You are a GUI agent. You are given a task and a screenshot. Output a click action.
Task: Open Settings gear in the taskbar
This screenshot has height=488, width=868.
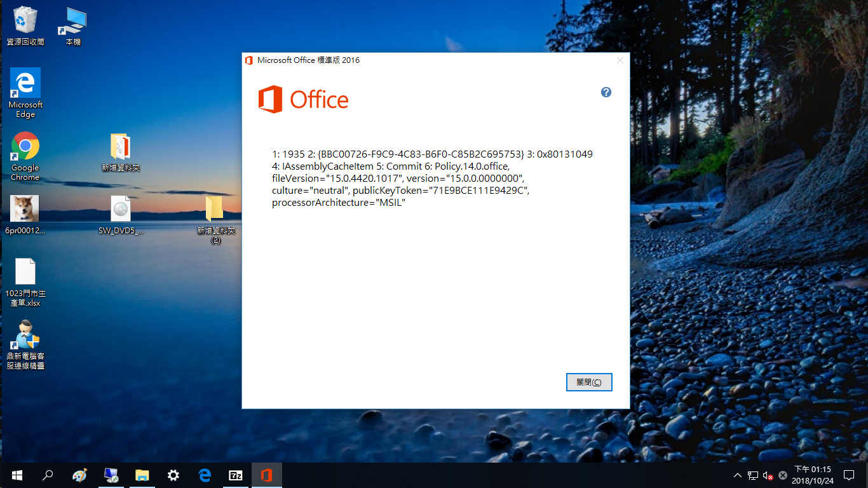[x=173, y=475]
